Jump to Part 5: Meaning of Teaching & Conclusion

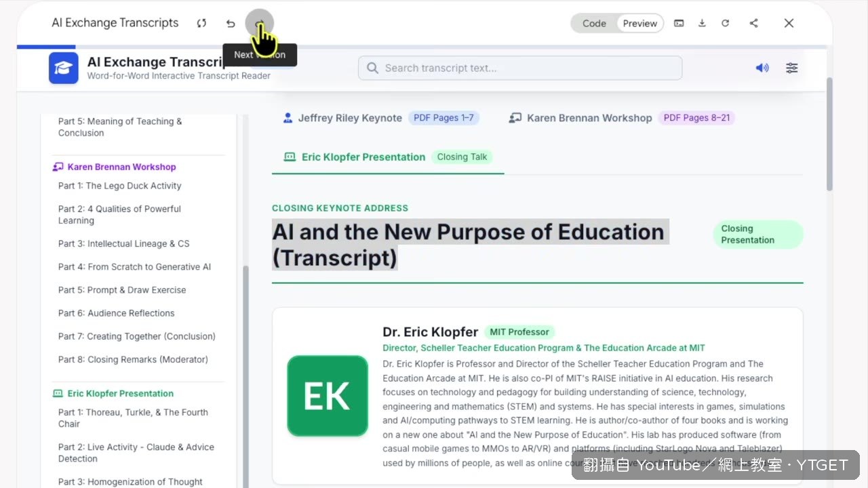(120, 127)
